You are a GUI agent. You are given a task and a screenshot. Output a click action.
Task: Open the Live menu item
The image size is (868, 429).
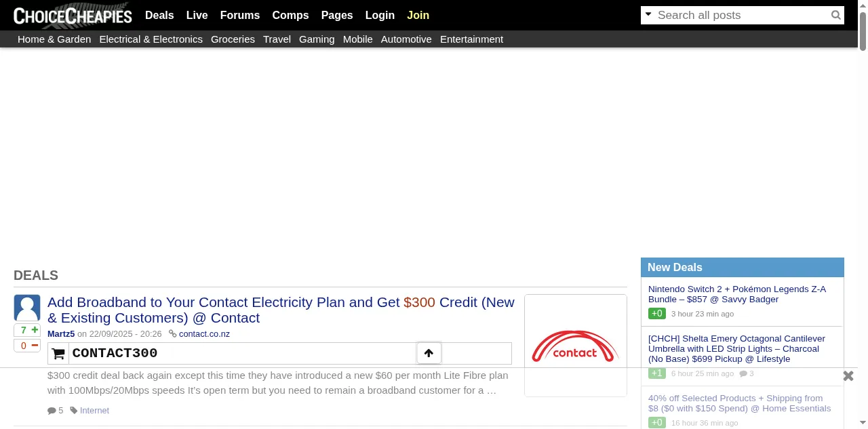[x=197, y=15]
